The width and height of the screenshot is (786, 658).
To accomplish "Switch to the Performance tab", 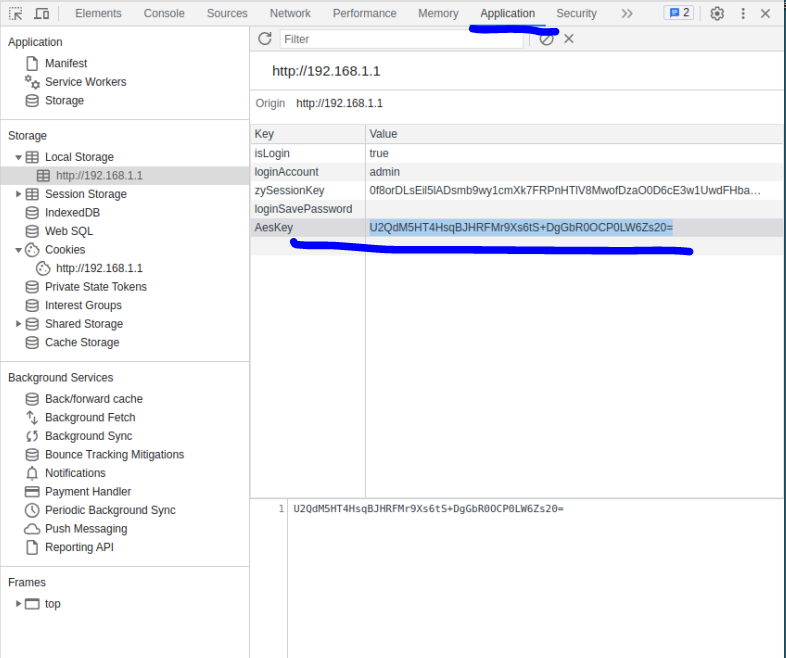I will 364,14.
